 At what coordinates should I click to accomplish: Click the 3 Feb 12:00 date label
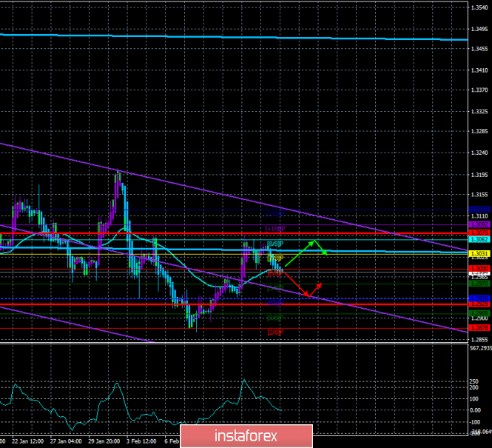point(141,441)
